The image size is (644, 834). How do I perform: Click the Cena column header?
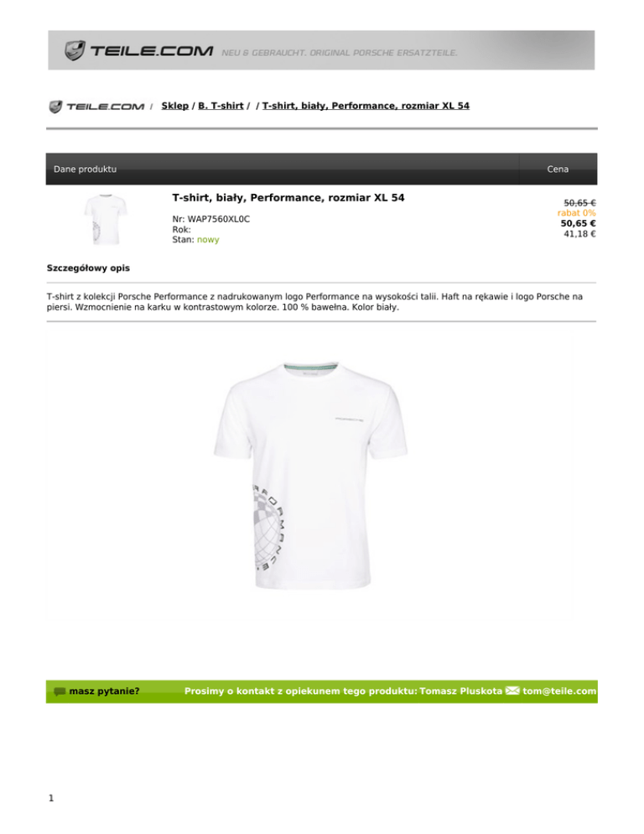coord(558,169)
